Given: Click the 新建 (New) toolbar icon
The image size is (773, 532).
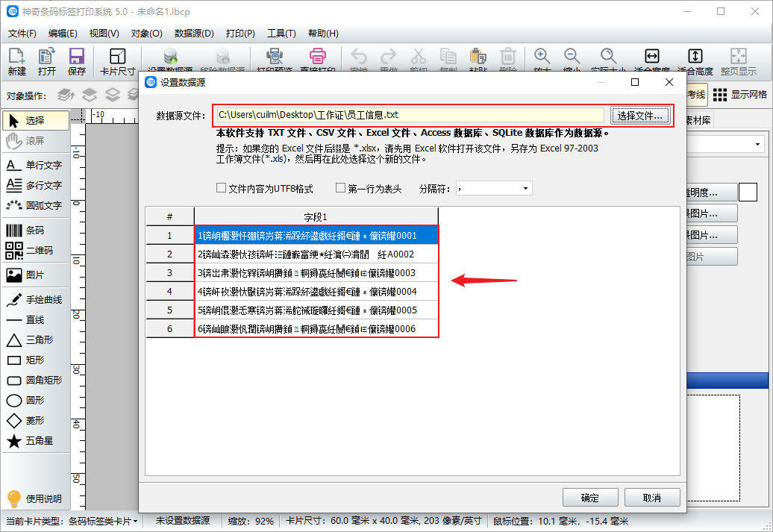Looking at the screenshot, I should tap(16, 61).
